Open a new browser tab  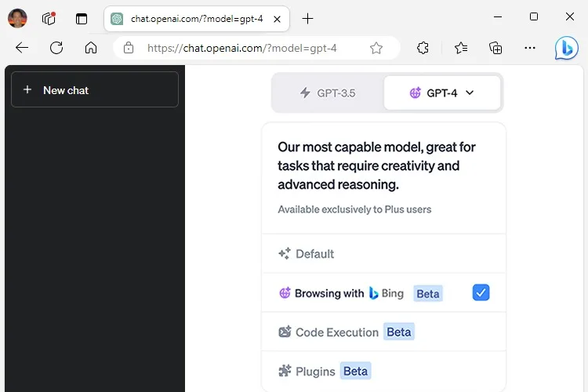click(x=307, y=18)
